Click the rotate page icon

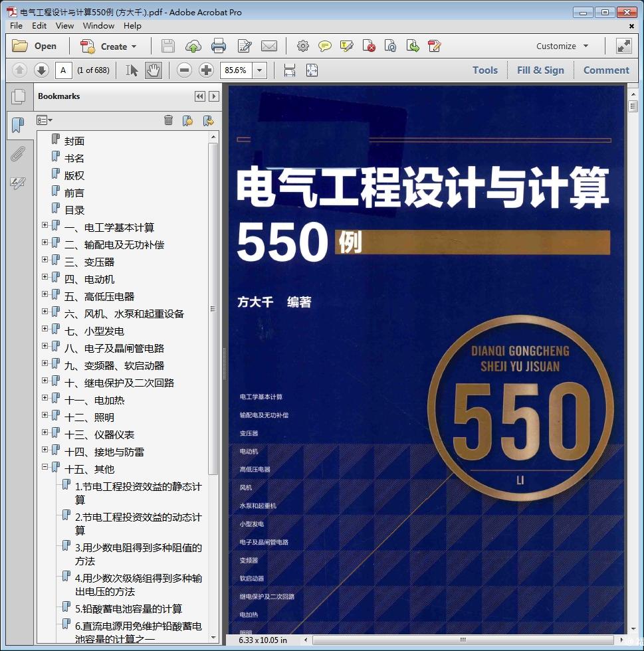391,46
